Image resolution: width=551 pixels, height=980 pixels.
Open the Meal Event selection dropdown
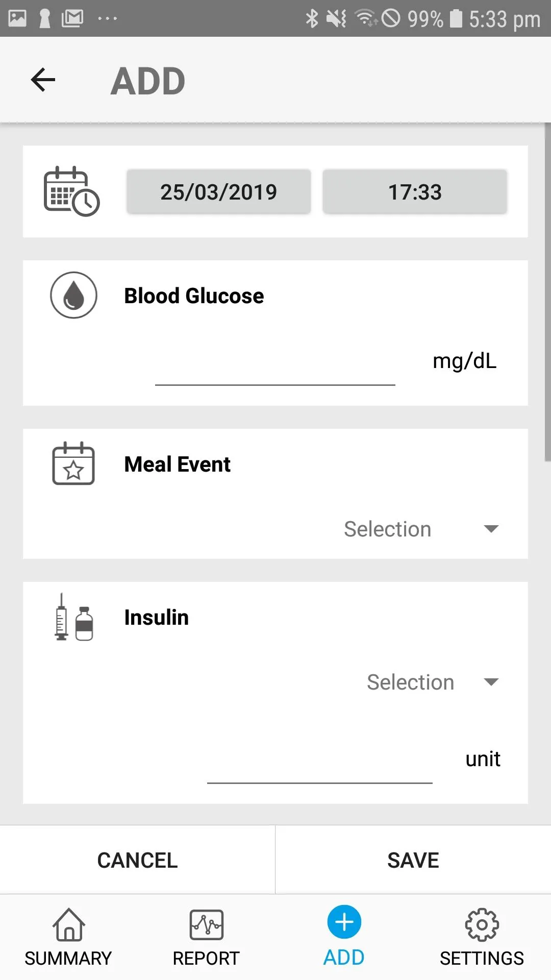coord(421,529)
